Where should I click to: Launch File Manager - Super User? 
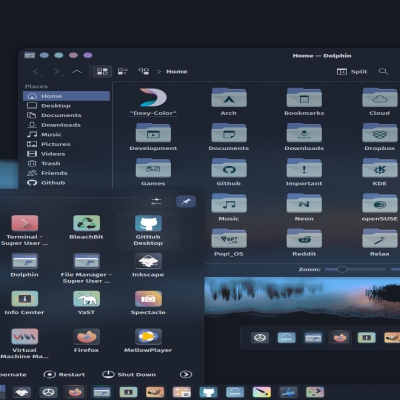(x=86, y=268)
